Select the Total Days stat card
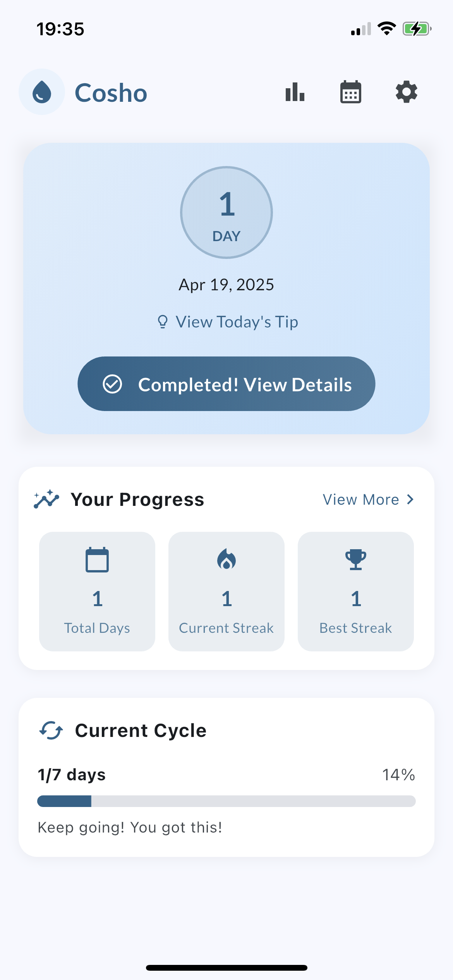The height and width of the screenshot is (980, 453). click(97, 591)
